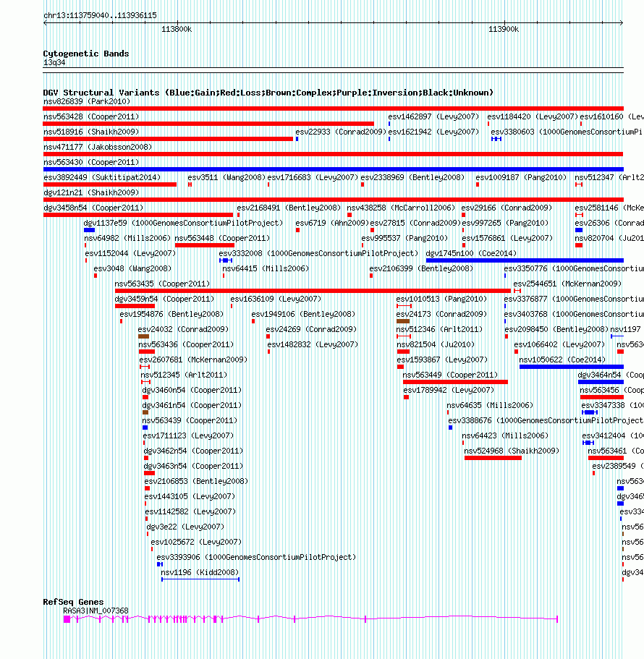Select the nsv1196 (Kidd2008) label
This screenshot has width=644, height=659.
[200, 572]
